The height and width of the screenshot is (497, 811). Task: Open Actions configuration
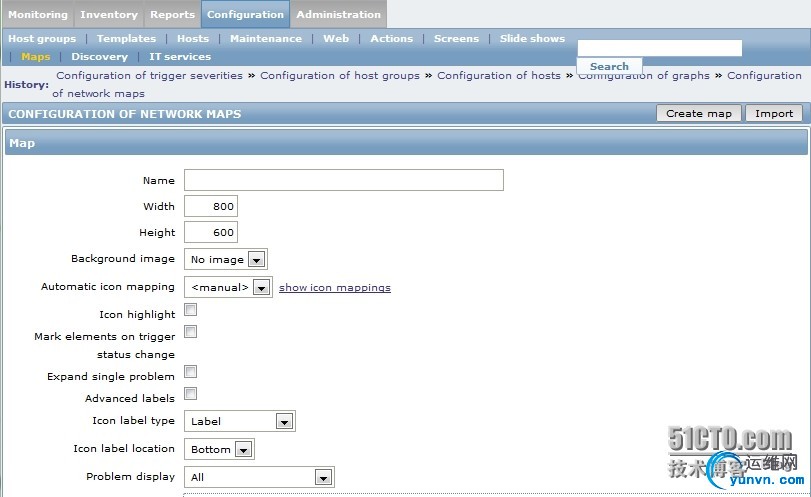pos(392,38)
